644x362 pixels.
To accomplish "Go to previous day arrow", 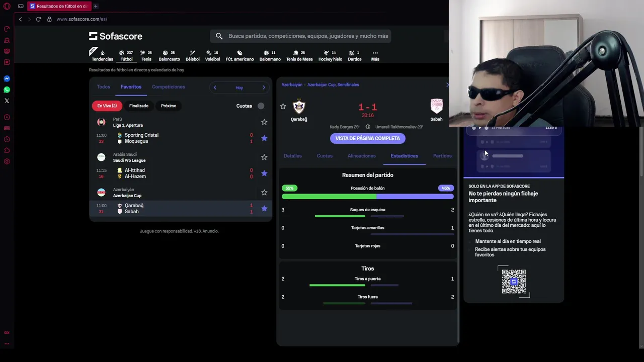I will [215, 87].
